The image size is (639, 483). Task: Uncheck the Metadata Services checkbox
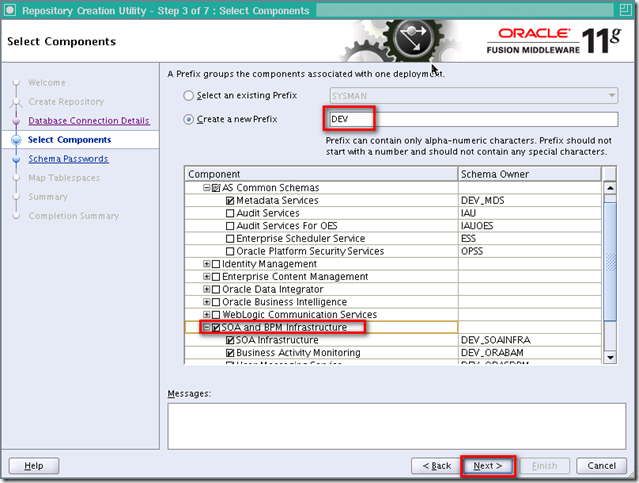tap(230, 201)
